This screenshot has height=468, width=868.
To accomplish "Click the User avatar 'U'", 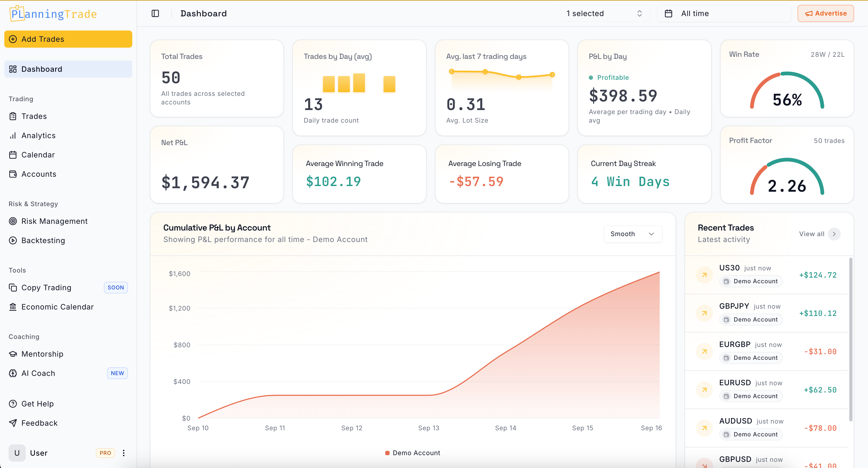I will coord(17,453).
